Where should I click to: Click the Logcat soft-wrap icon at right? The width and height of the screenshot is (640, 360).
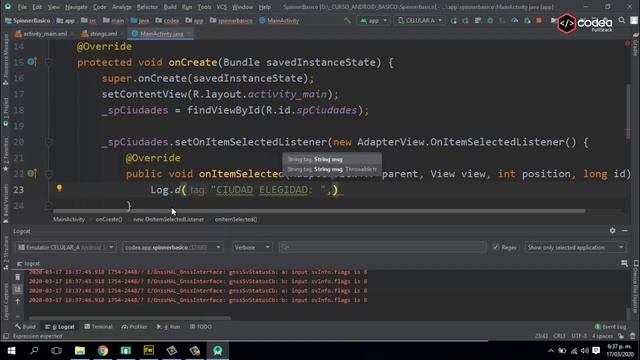click(624, 263)
